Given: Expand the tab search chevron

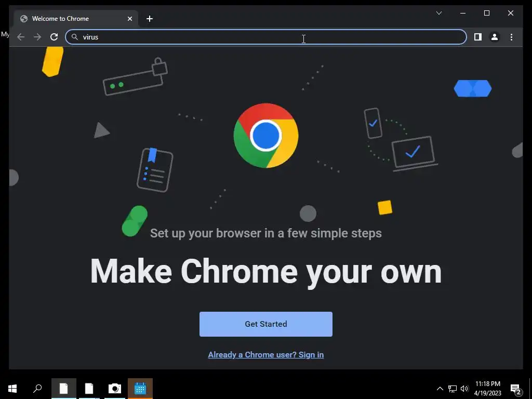Looking at the screenshot, I should pos(438,13).
